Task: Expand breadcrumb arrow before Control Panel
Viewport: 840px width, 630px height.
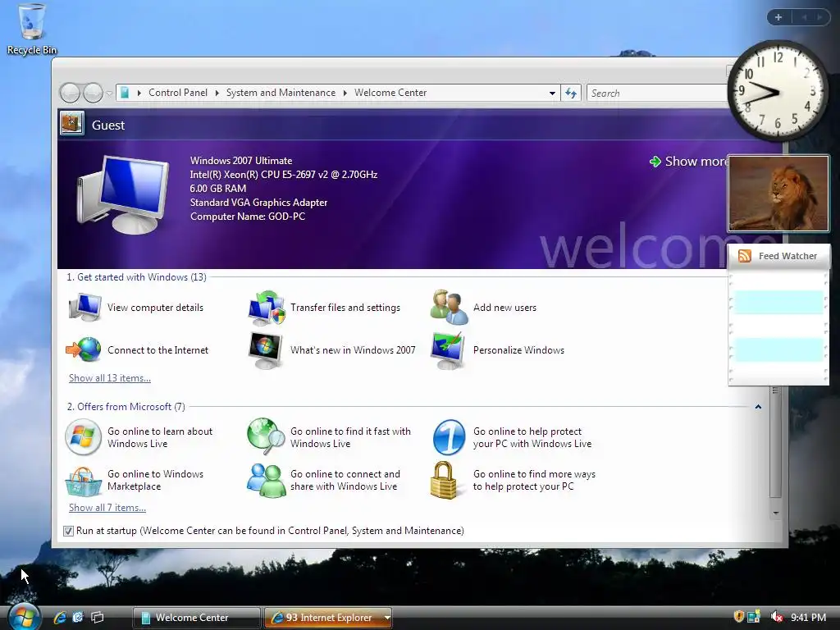Action: click(139, 93)
